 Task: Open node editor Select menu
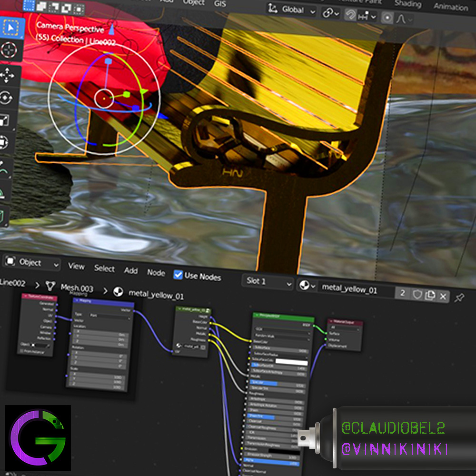104,268
